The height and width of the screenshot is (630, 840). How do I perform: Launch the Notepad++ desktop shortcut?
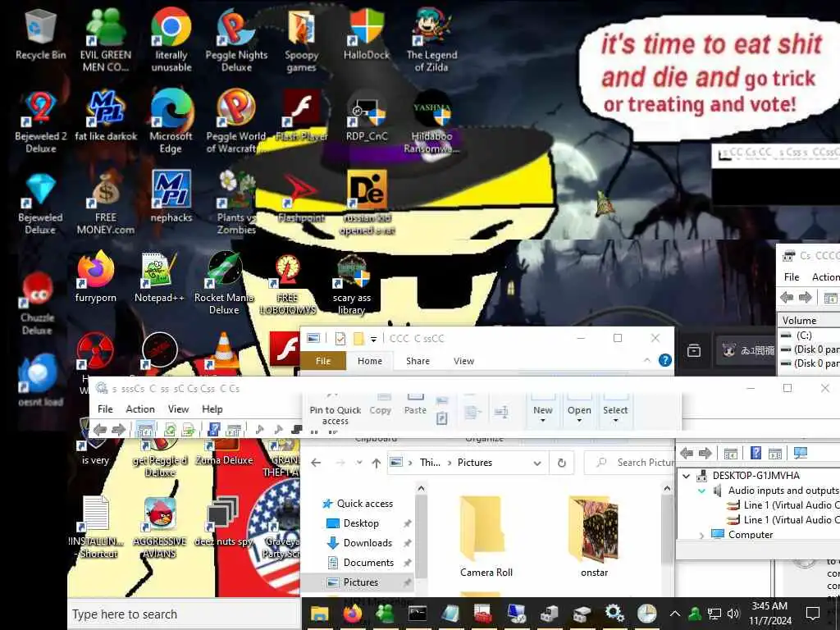(x=159, y=277)
